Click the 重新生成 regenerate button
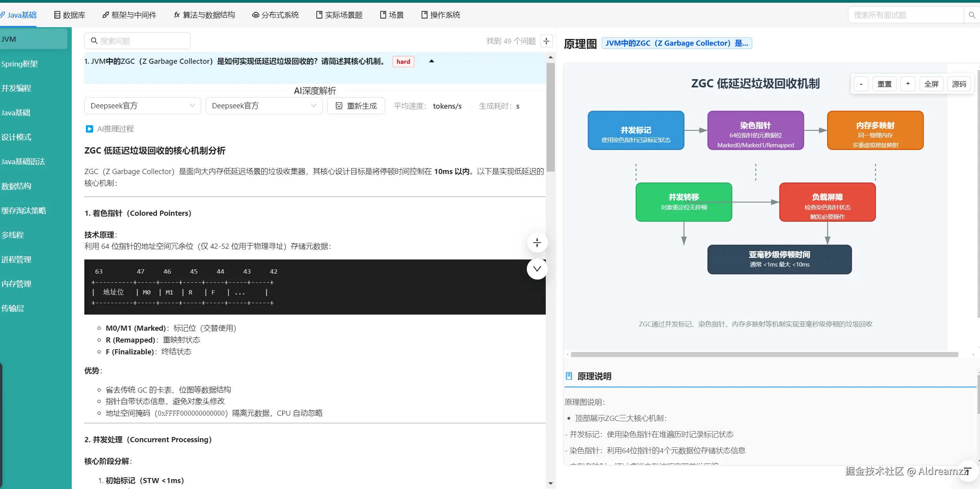 356,106
